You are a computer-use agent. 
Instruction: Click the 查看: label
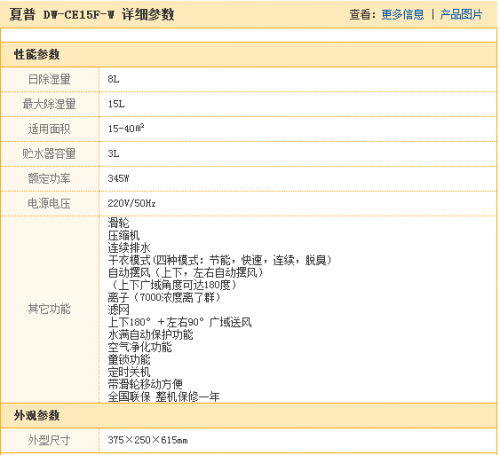pyautogui.click(x=363, y=15)
